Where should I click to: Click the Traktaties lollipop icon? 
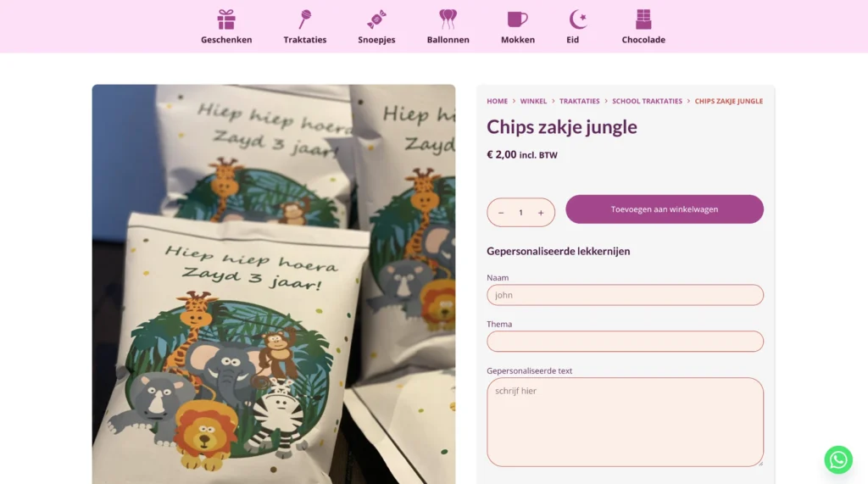pyautogui.click(x=305, y=19)
